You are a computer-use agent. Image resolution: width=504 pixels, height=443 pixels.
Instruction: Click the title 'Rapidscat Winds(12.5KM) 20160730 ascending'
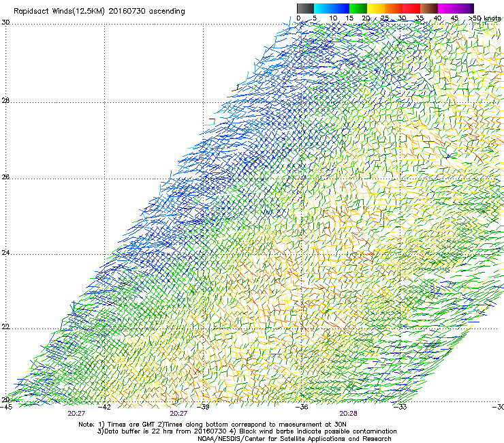pos(99,12)
